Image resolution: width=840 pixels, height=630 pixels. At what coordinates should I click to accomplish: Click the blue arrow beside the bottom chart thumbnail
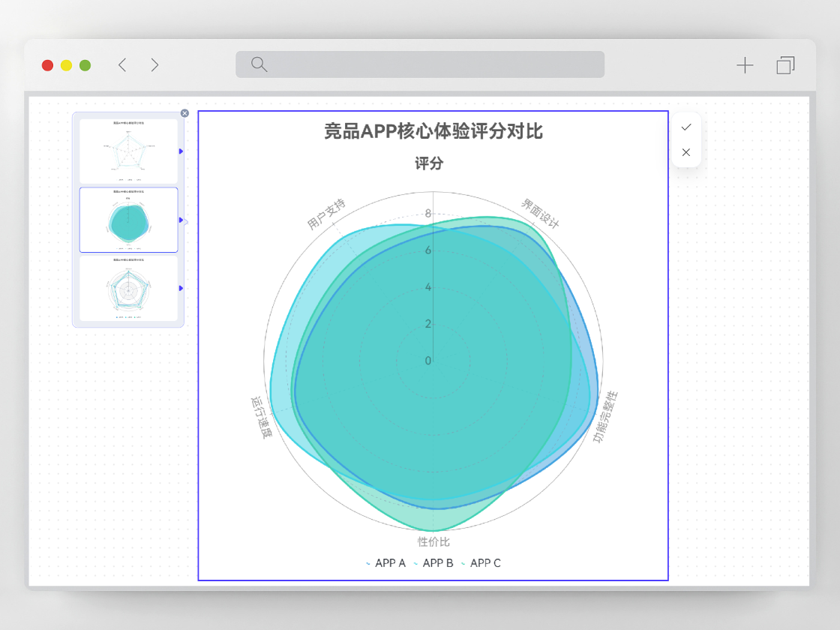[179, 287]
